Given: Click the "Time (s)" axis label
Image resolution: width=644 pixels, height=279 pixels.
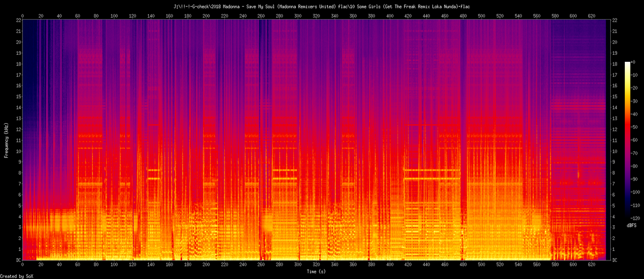Looking at the screenshot, I should coord(316,271).
